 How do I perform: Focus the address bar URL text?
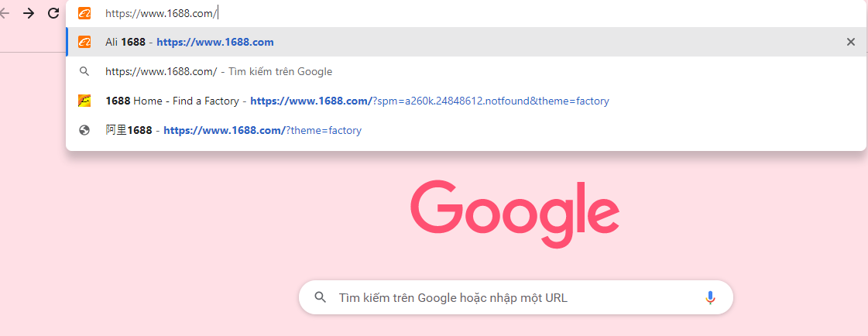point(161,14)
